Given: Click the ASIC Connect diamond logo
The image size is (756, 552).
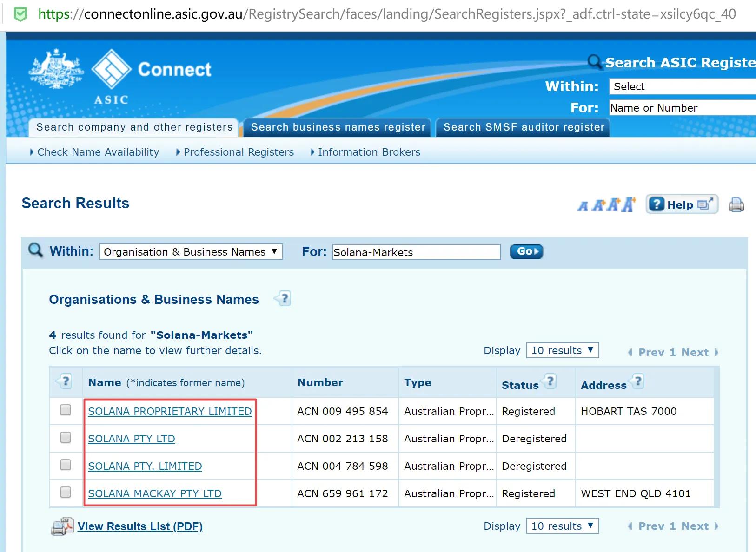Looking at the screenshot, I should (x=112, y=69).
